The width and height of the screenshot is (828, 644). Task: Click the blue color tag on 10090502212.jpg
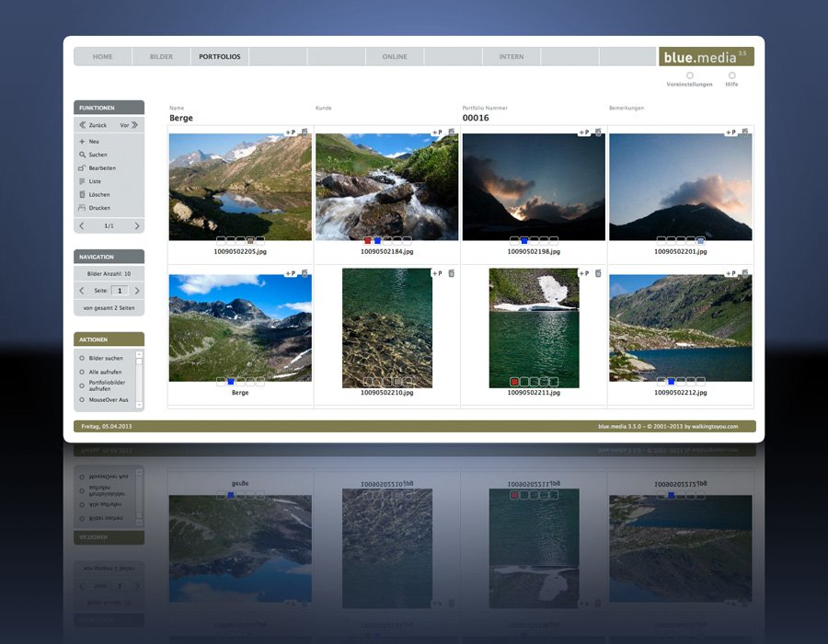tap(672, 382)
